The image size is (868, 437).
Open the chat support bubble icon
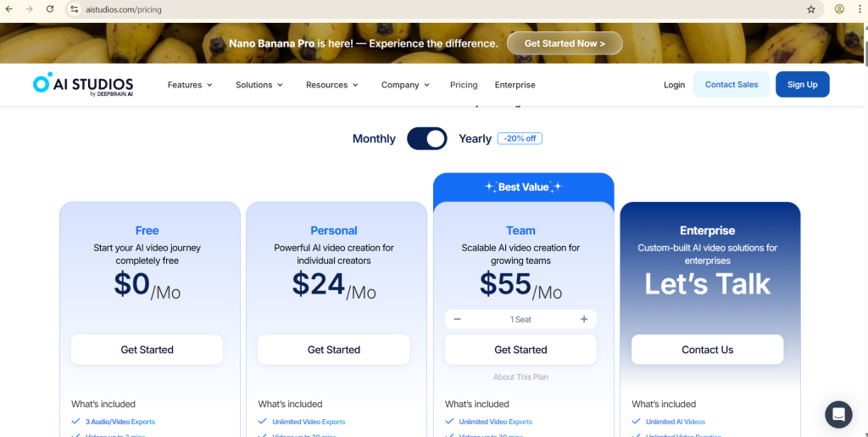[x=838, y=414]
